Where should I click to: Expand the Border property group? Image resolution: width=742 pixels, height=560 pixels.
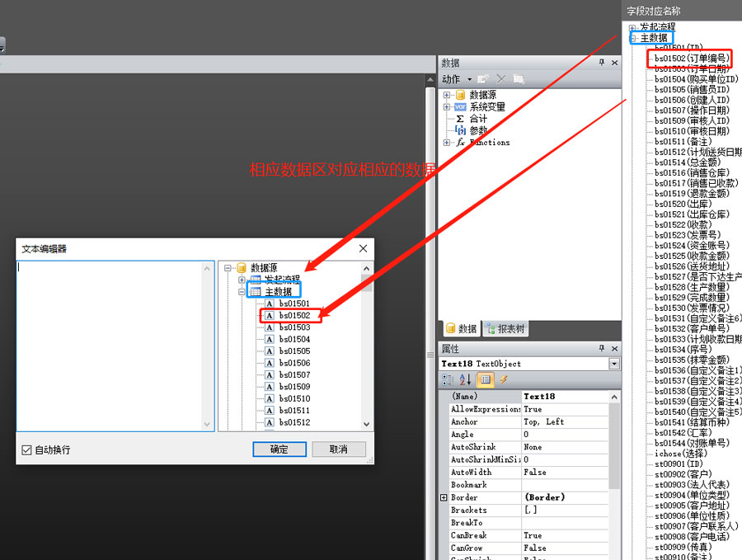point(444,497)
